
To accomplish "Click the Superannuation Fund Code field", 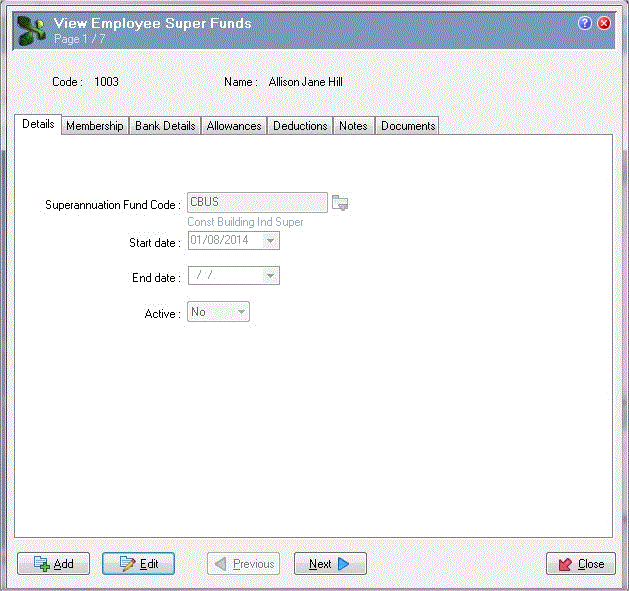I will (x=257, y=203).
